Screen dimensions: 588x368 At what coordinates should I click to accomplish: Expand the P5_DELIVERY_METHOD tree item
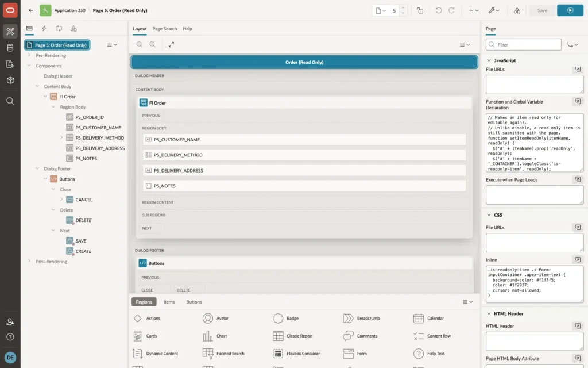[61, 137]
